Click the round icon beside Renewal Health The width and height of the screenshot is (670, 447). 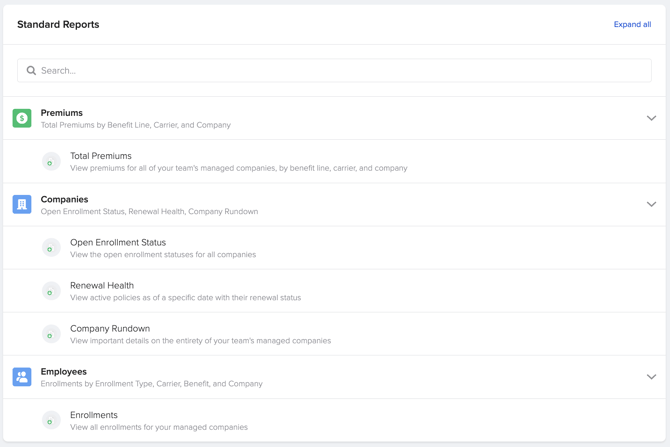click(51, 291)
